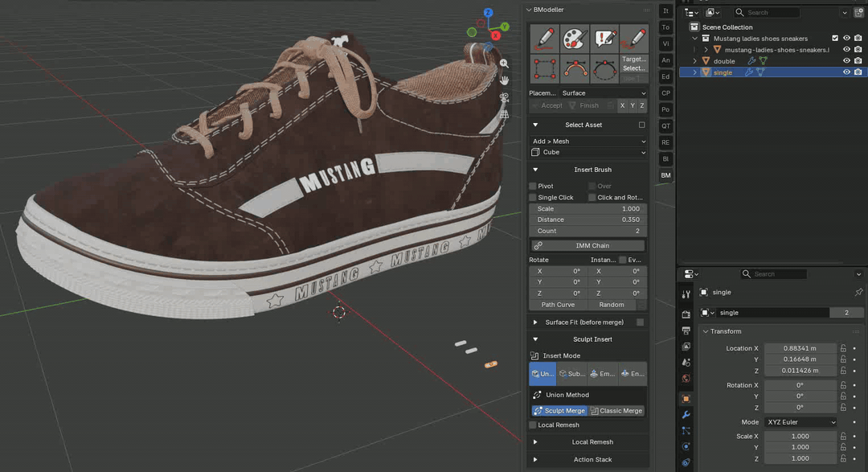Switch to the To sidebar tab
The image size is (868, 472).
click(x=665, y=27)
